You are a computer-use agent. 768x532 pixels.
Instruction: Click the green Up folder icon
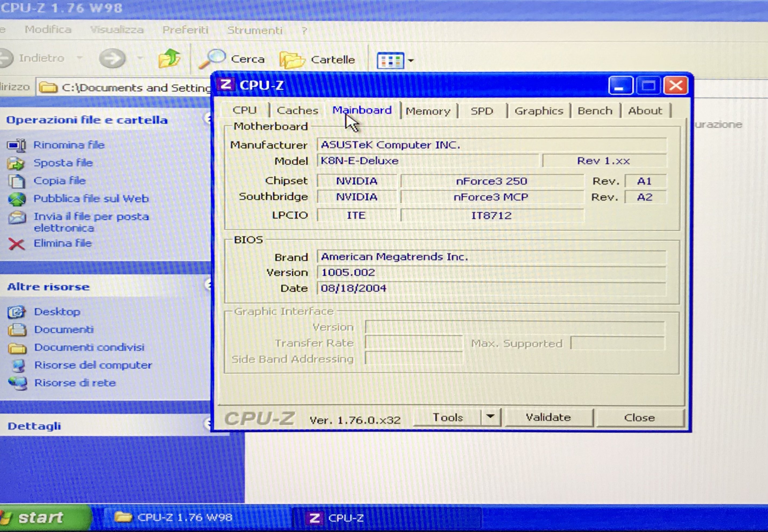[x=169, y=58]
